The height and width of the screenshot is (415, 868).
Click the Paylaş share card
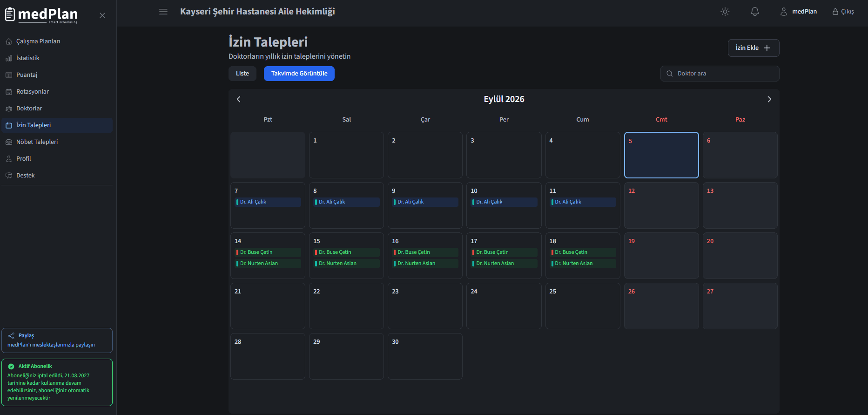(57, 340)
